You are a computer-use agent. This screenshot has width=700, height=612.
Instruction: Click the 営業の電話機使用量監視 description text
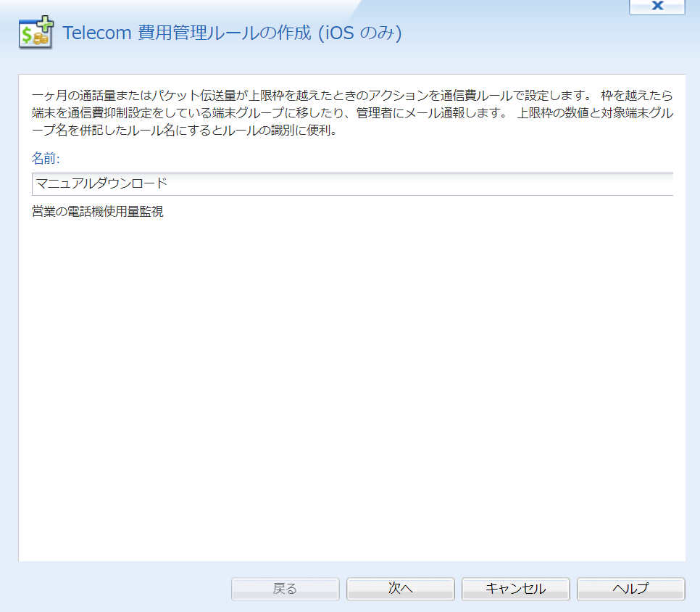[x=98, y=211]
